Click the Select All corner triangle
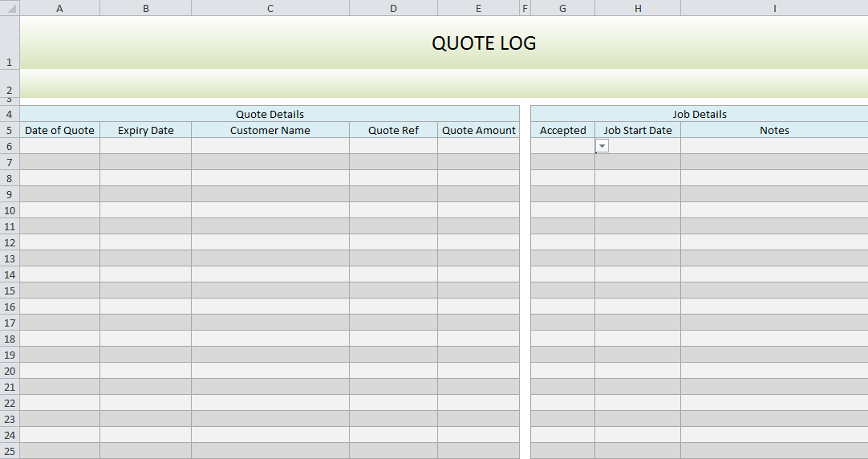Screen dimensions: 868x459 click(10, 8)
